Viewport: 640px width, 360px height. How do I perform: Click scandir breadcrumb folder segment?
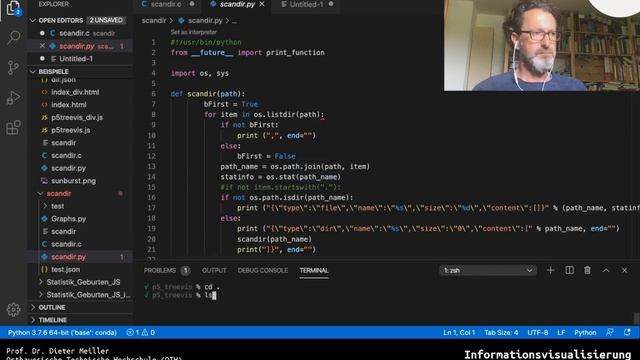154,20
